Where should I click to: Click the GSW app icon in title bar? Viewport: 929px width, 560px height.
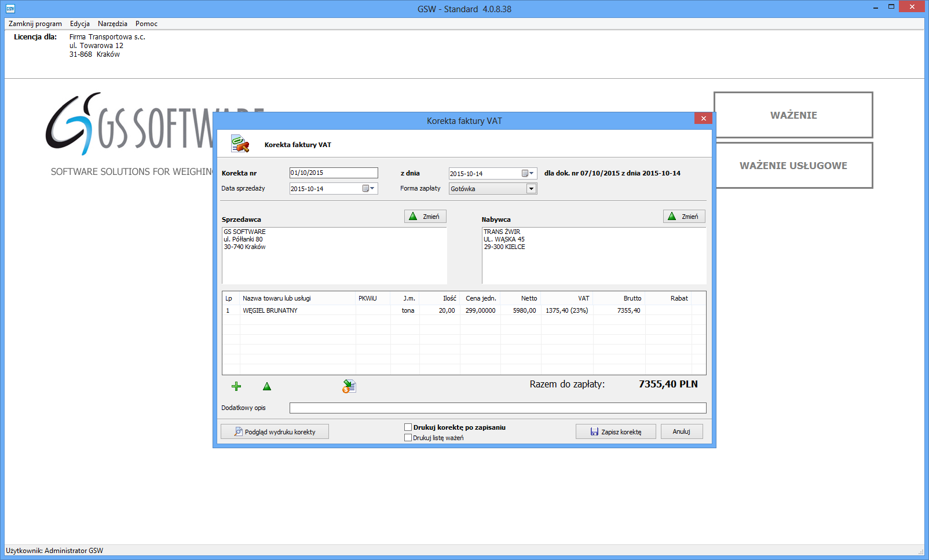[10, 9]
